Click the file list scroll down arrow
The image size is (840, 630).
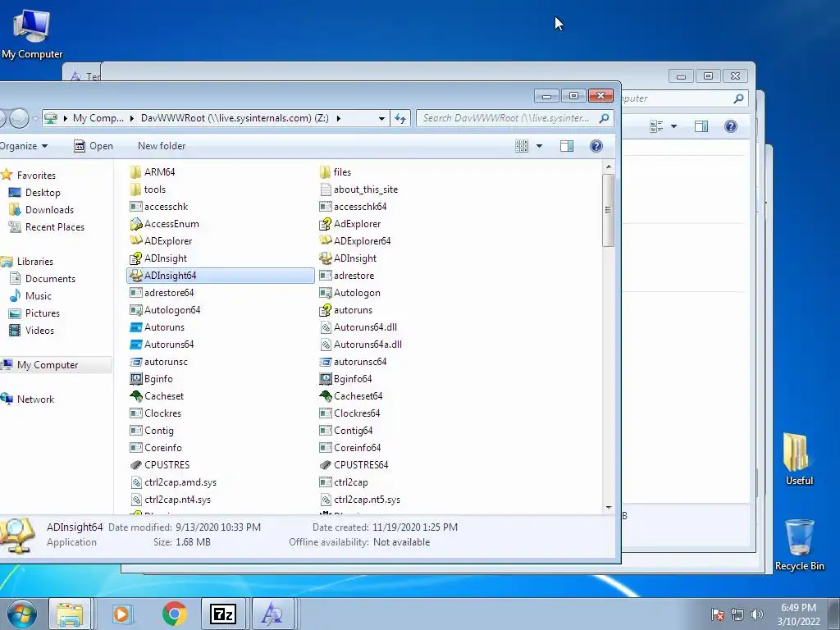tap(608, 507)
